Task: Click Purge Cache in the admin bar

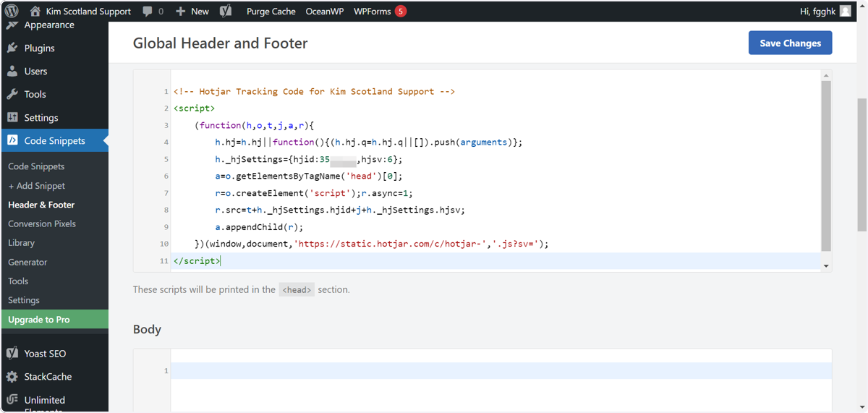Action: 271,12
